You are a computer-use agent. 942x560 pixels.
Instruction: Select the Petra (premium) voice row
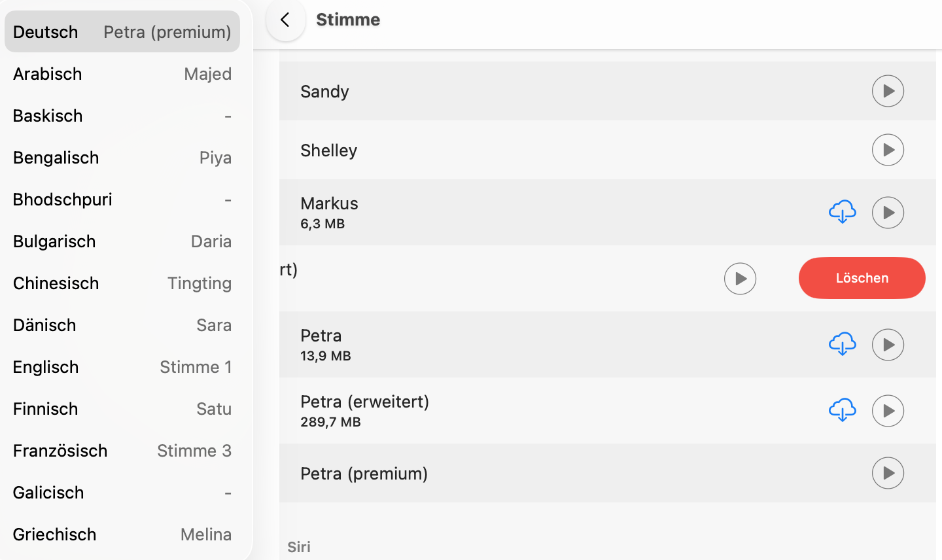tap(523, 474)
